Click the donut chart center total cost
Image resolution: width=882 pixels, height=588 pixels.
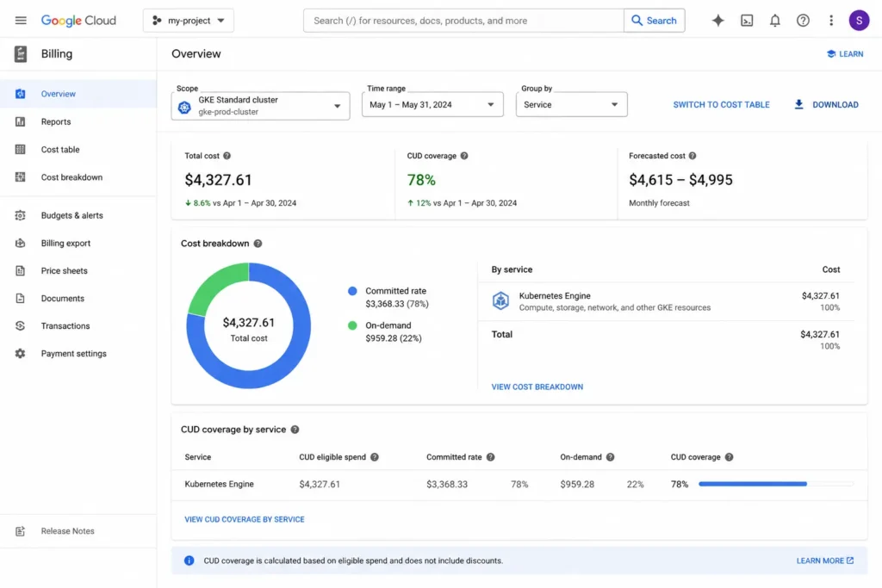tap(249, 329)
